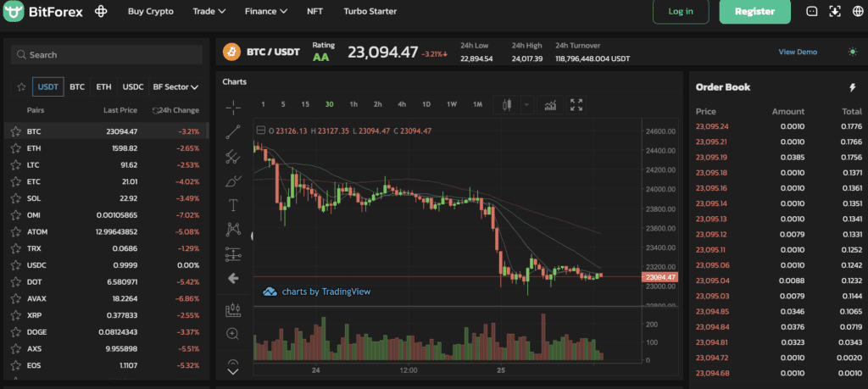This screenshot has width=868, height=389.
Task: Select the text annotation tool
Action: (233, 205)
